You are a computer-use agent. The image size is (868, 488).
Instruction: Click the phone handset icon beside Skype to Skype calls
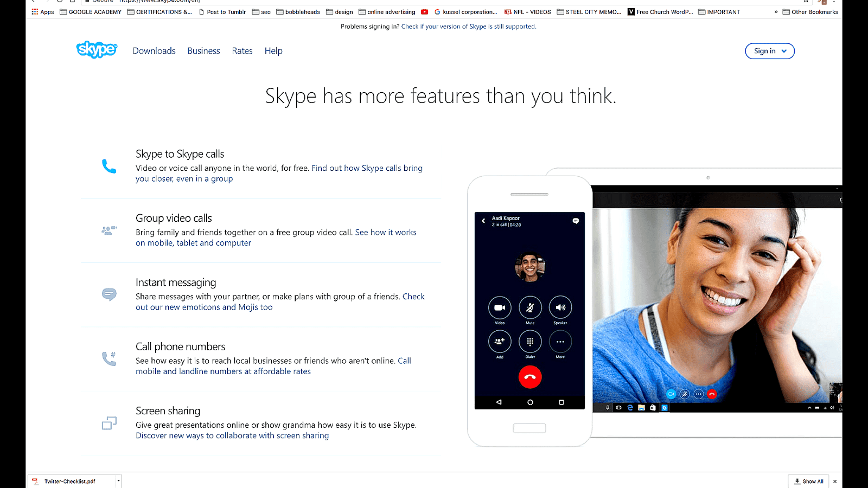pyautogui.click(x=109, y=166)
